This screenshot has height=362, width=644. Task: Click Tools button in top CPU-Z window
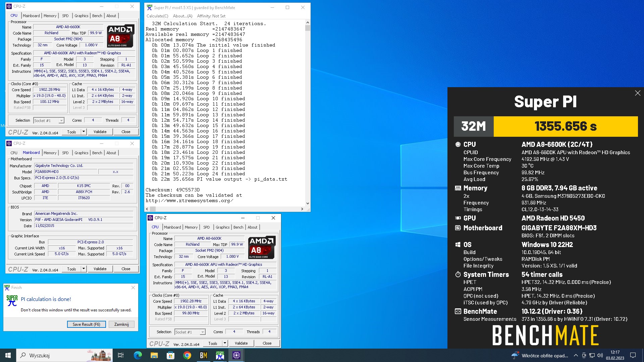coord(72,132)
